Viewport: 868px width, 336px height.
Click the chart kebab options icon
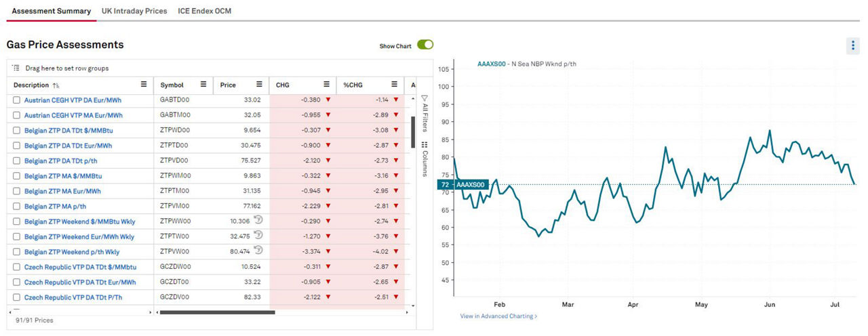pos(853,45)
